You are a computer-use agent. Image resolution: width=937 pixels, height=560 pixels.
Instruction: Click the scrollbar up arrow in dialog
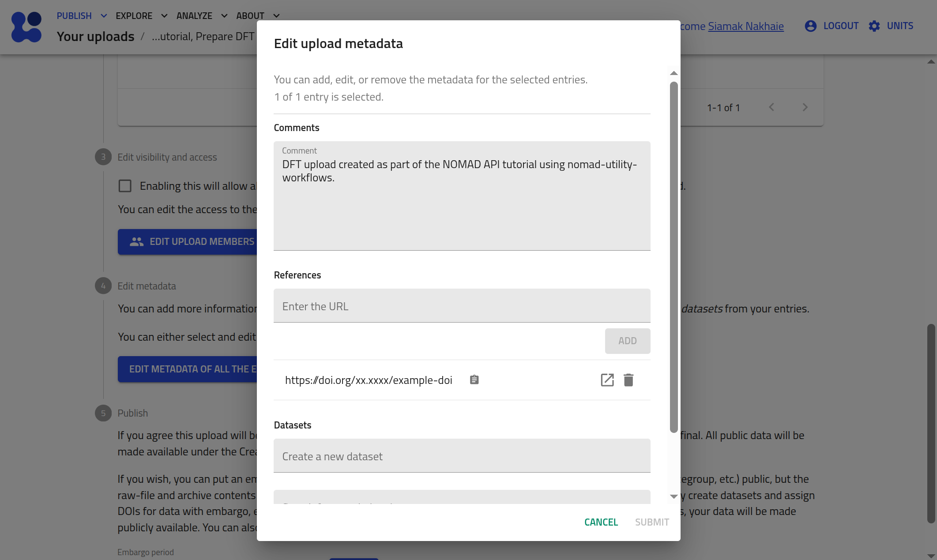(x=673, y=73)
